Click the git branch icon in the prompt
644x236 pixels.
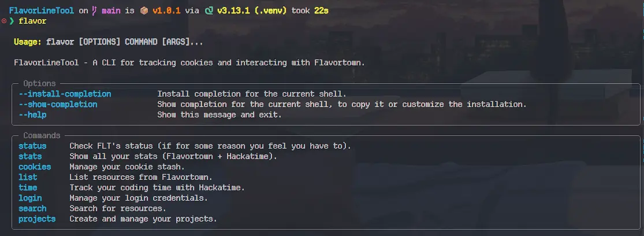coord(93,11)
